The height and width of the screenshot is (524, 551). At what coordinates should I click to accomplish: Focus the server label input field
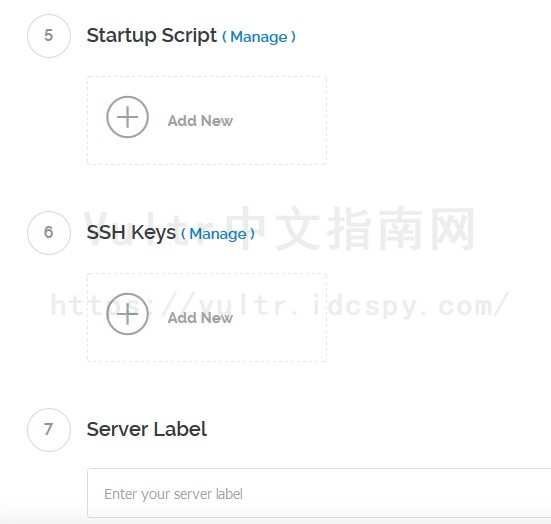coord(319,493)
